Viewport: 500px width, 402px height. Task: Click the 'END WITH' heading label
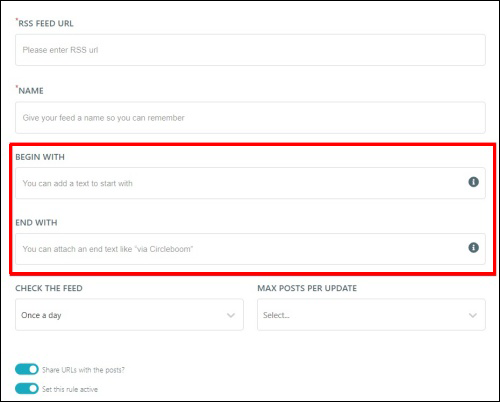[x=36, y=223]
